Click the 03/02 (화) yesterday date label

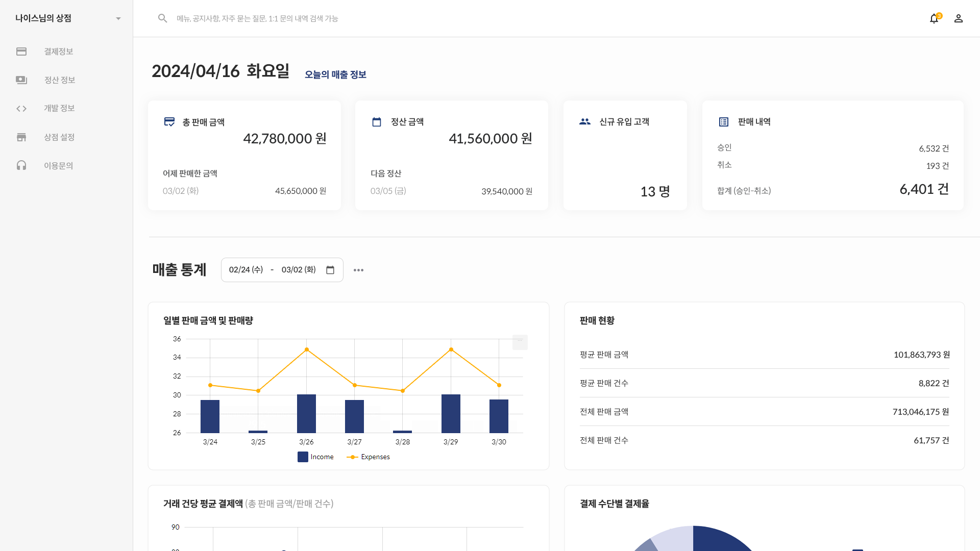pyautogui.click(x=181, y=191)
